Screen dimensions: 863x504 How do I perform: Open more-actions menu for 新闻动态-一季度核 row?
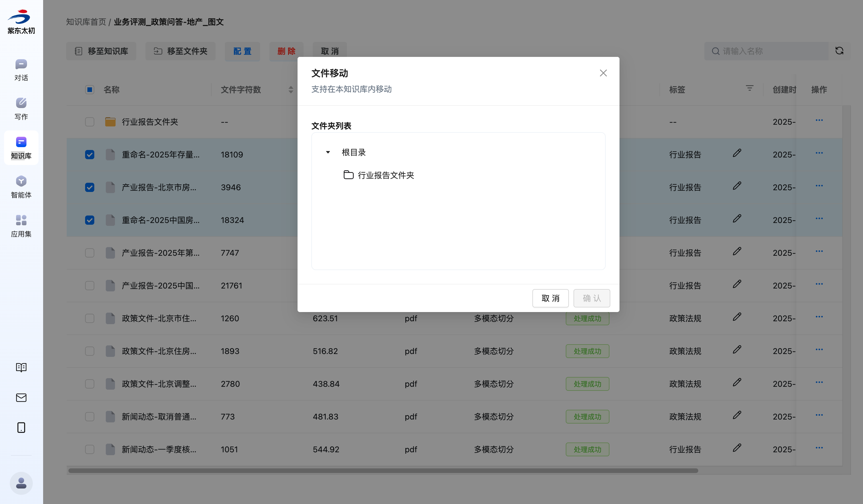tap(819, 448)
